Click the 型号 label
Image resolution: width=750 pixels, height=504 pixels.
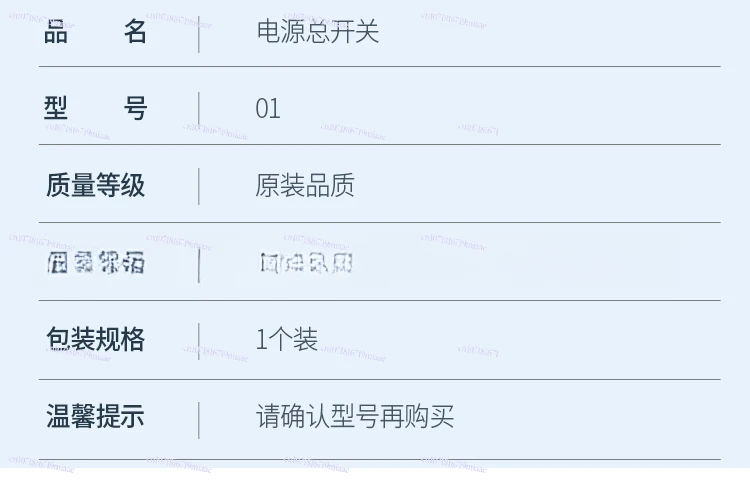(x=95, y=108)
